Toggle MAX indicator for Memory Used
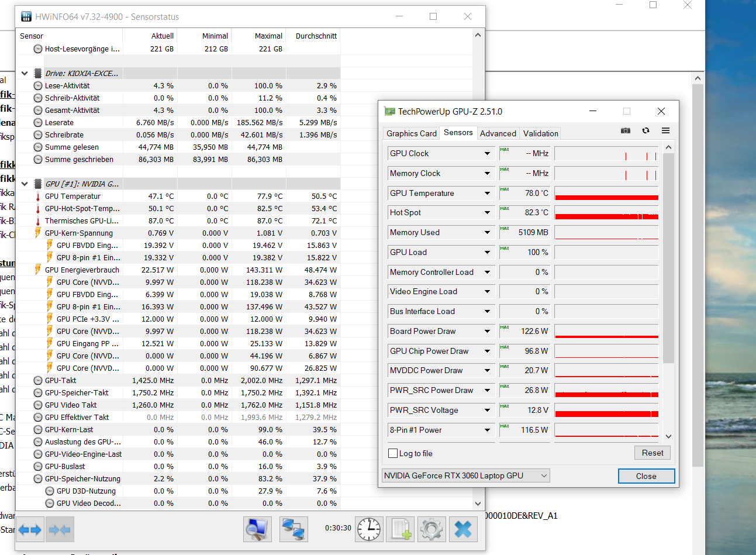Screen dimensions: 756x555 point(505,229)
